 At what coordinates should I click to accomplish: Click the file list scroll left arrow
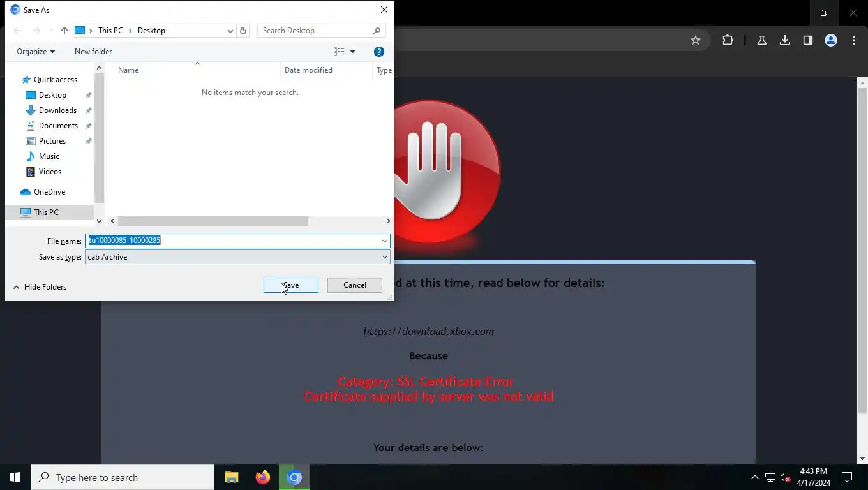(112, 221)
